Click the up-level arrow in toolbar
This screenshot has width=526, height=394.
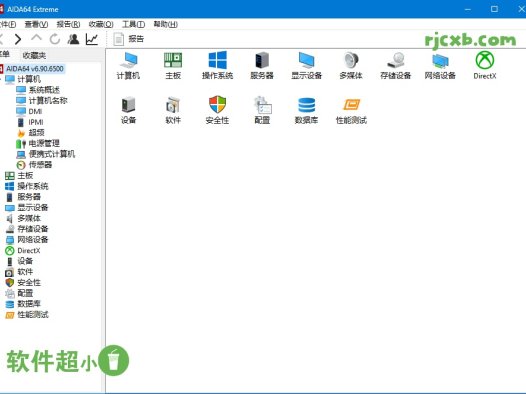tap(36, 39)
